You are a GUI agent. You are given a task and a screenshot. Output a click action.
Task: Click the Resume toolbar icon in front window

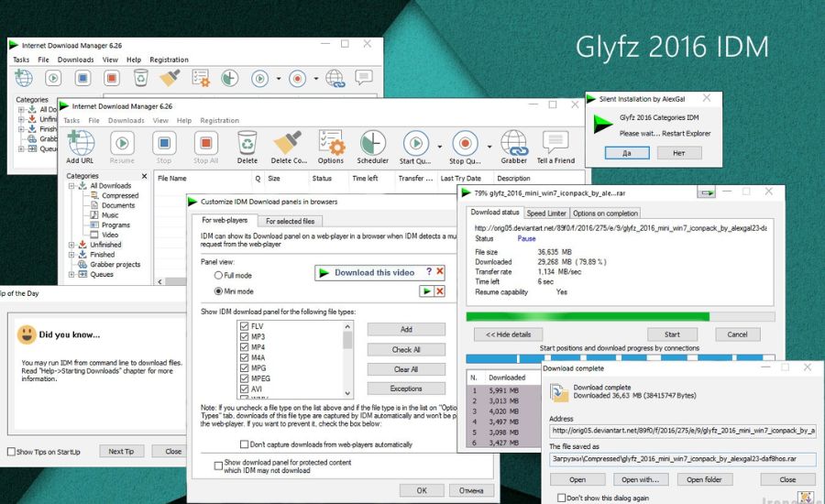[122, 143]
